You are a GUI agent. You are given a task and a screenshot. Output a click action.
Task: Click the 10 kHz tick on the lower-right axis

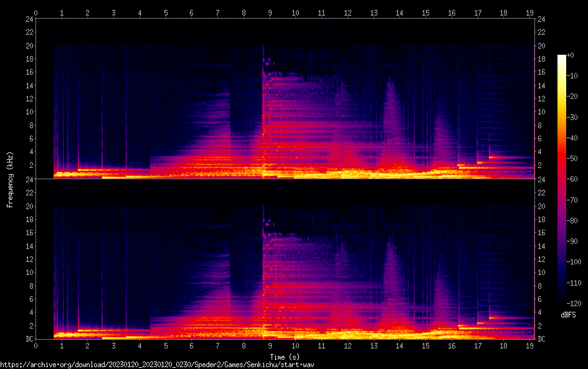click(x=541, y=273)
